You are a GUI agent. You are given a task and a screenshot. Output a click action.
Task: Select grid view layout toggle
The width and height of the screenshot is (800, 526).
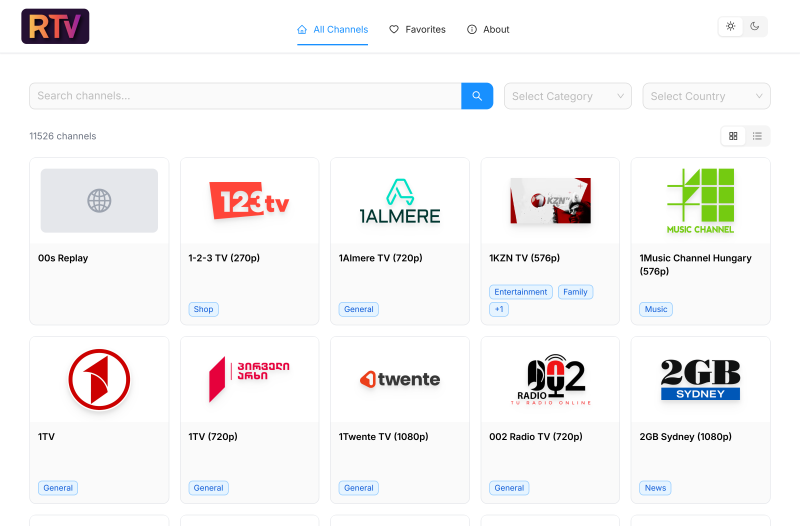(x=733, y=136)
